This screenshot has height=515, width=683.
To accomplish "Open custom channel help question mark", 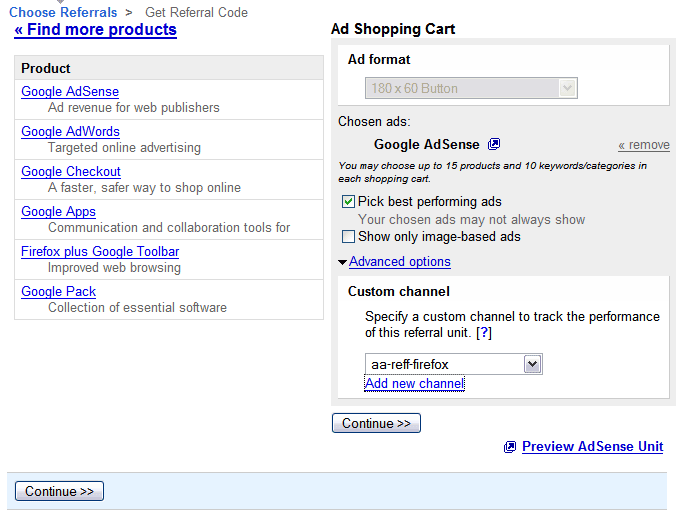I will [484, 333].
